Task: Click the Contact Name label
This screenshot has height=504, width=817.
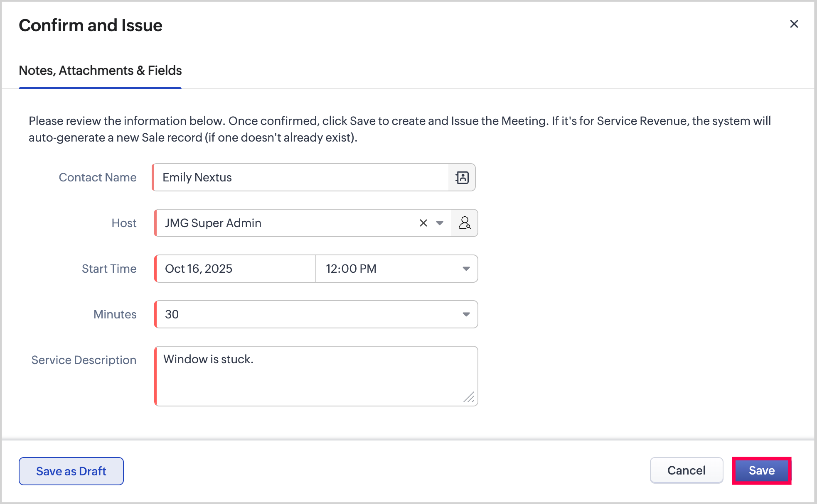Action: click(98, 178)
